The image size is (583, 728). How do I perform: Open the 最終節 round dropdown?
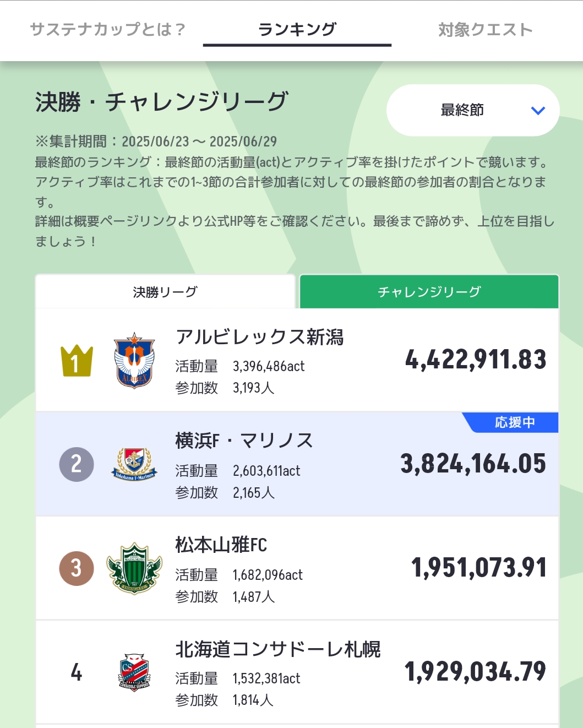[x=473, y=110]
